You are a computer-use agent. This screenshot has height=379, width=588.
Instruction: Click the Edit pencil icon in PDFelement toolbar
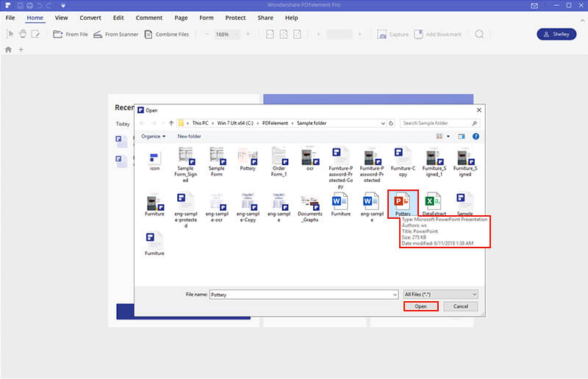(35, 34)
